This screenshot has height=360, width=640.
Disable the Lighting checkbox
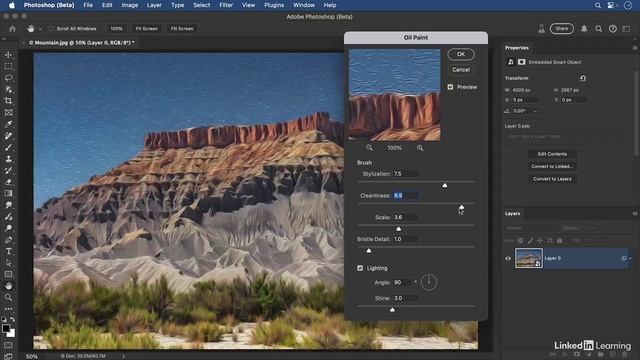[x=360, y=268]
